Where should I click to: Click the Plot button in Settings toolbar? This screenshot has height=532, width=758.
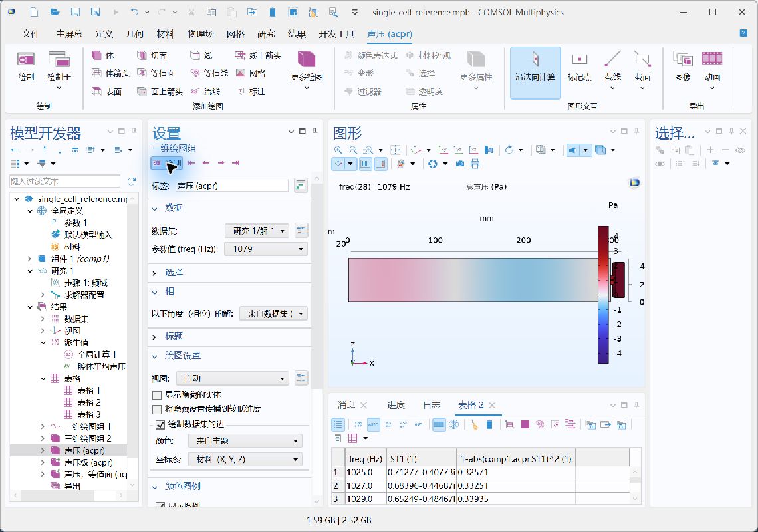point(167,163)
